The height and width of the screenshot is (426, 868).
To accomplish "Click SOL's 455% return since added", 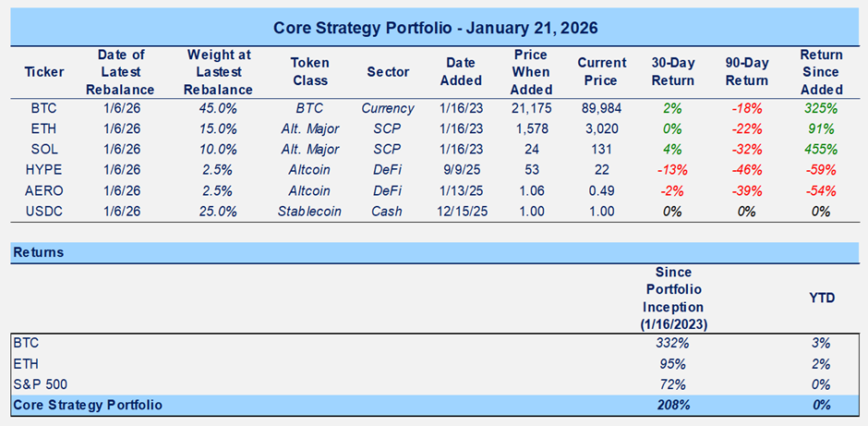I will coord(821,150).
